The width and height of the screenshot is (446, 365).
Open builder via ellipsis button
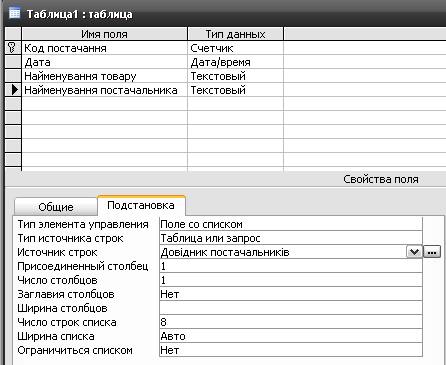pos(432,252)
